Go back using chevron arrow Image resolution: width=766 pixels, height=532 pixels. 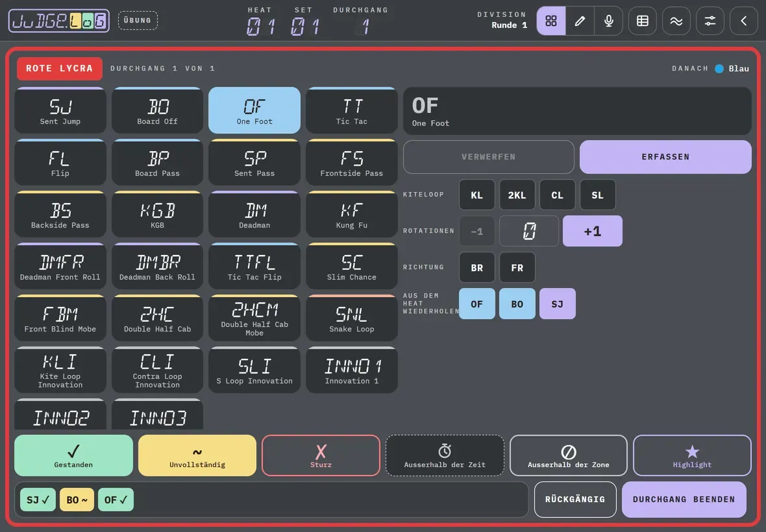coord(743,21)
